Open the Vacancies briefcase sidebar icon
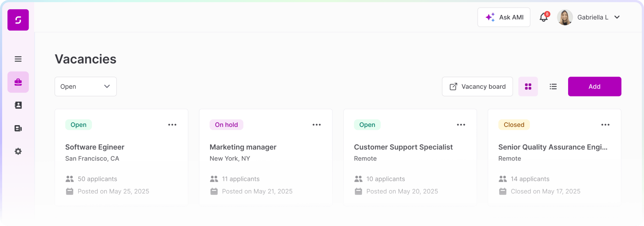 tap(18, 82)
